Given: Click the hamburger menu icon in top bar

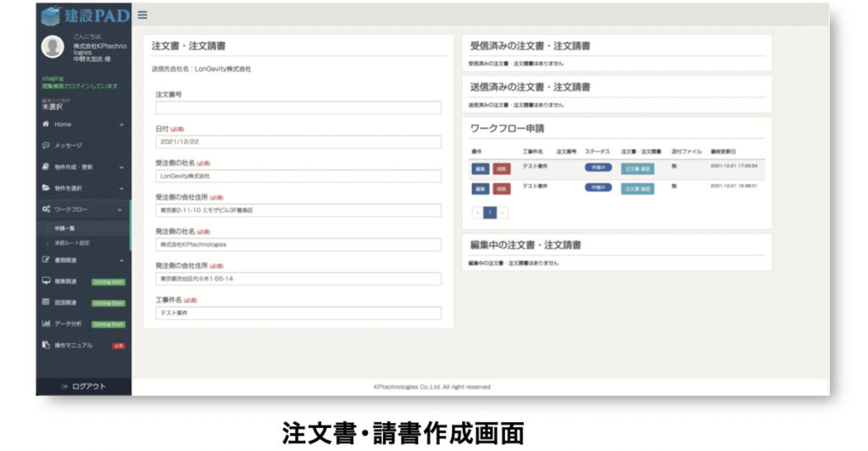Looking at the screenshot, I should (x=142, y=14).
